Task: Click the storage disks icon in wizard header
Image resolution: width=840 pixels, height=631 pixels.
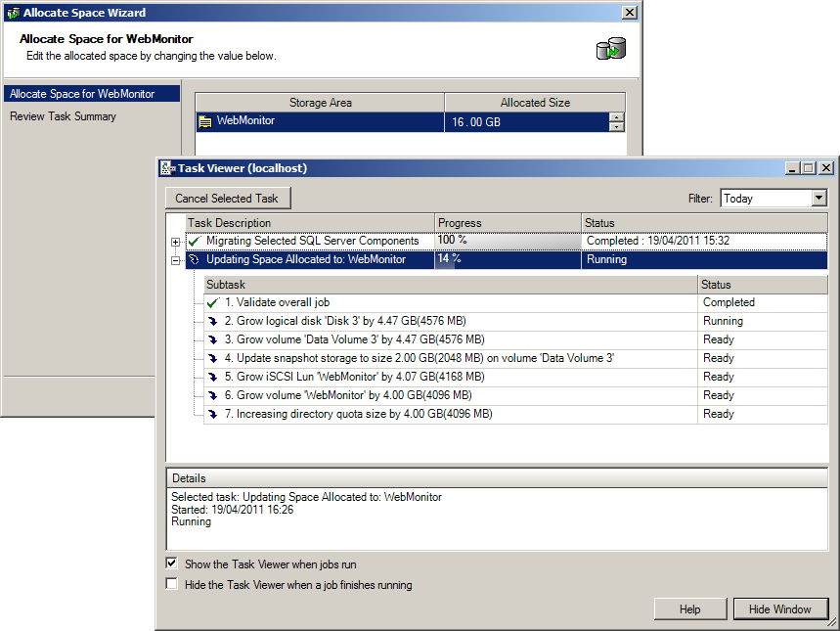Action: coord(611,49)
